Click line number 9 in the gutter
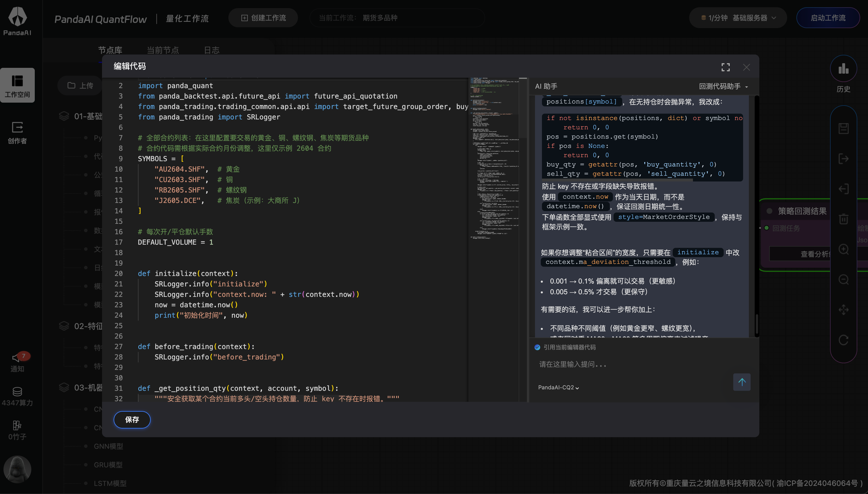 click(120, 159)
